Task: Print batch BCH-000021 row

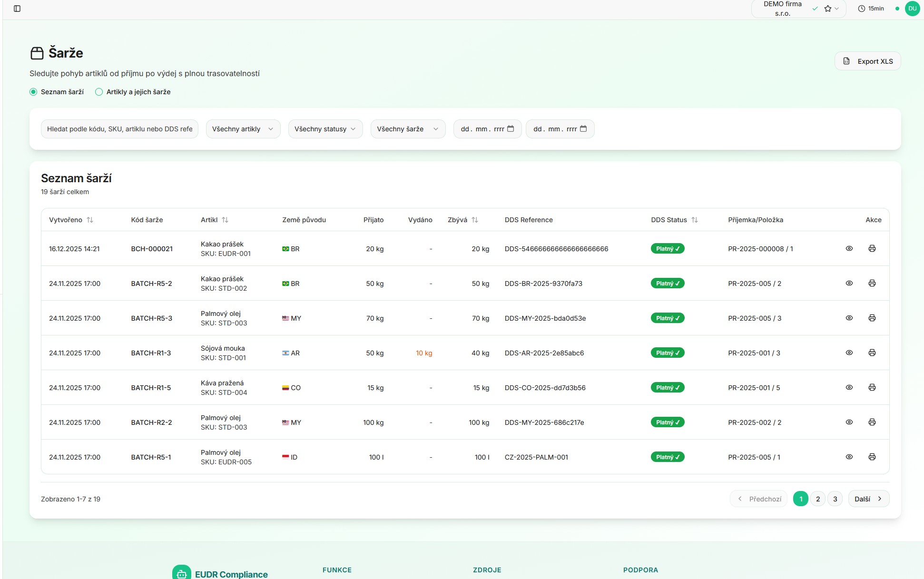Action: 872,248
